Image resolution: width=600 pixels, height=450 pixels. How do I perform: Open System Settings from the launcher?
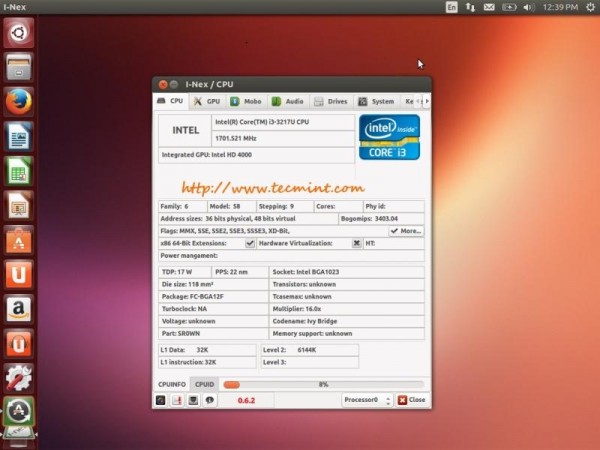pyautogui.click(x=18, y=377)
